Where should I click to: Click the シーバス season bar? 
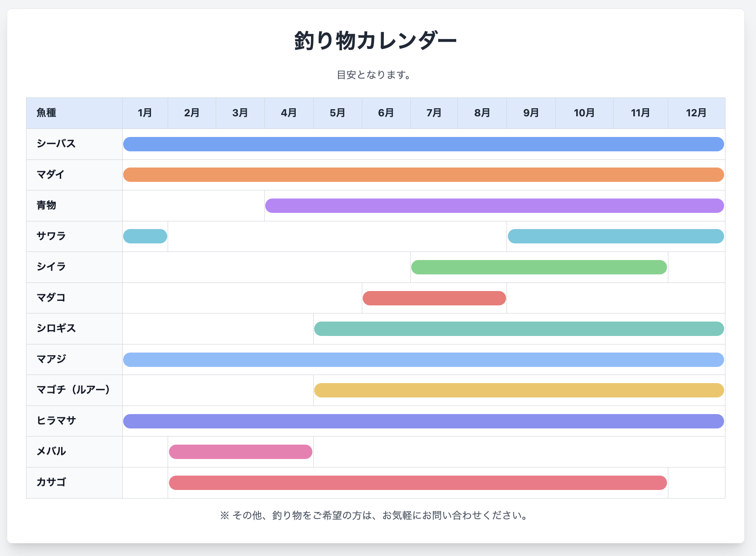423,144
